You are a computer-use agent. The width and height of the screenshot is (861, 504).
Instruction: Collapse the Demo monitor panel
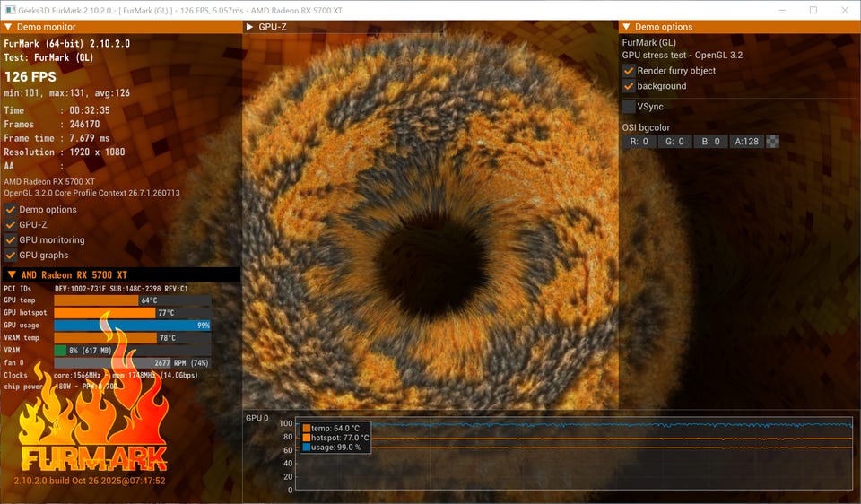click(x=8, y=27)
